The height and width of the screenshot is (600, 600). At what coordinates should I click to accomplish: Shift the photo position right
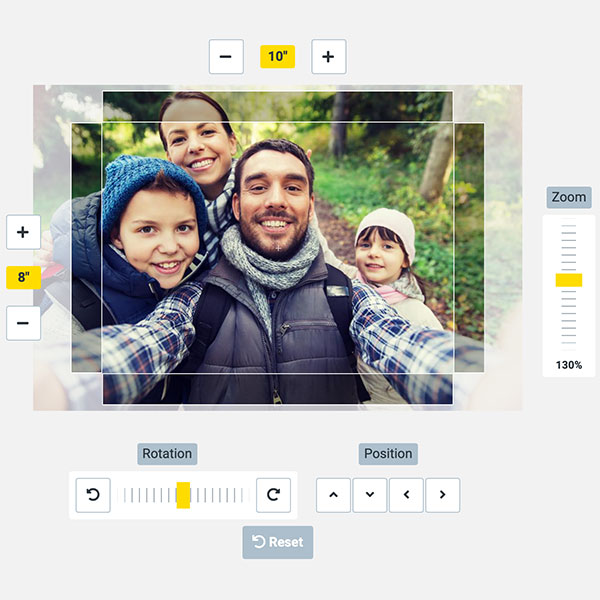442,495
